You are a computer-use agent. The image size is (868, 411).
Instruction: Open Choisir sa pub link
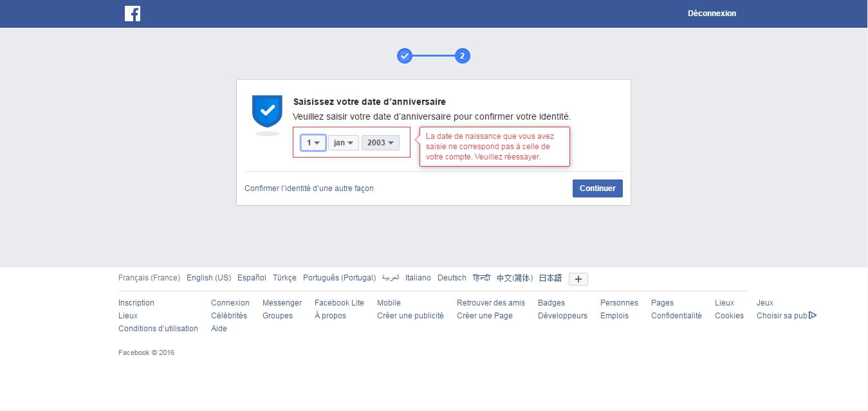click(782, 316)
